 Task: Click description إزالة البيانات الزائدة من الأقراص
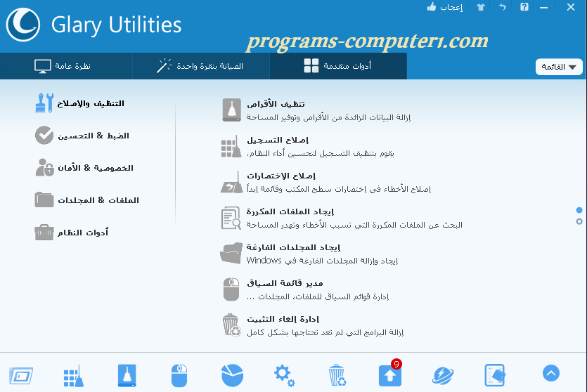pos(328,117)
